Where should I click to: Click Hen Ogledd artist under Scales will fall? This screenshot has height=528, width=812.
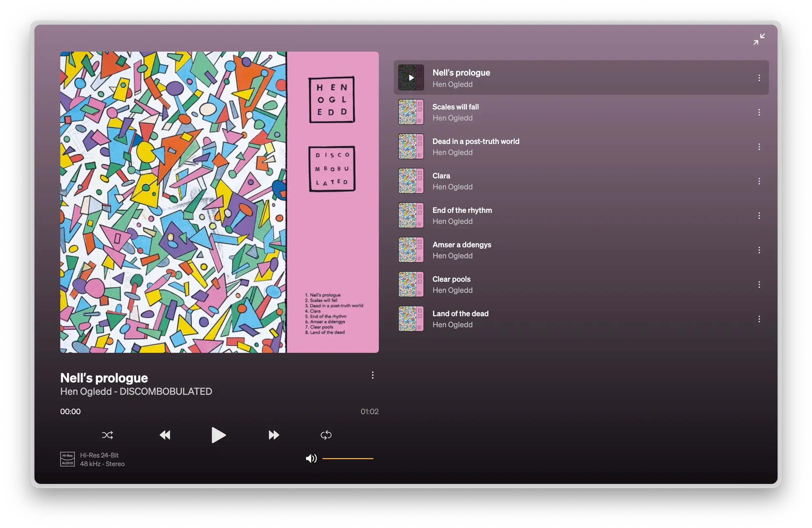click(x=452, y=118)
